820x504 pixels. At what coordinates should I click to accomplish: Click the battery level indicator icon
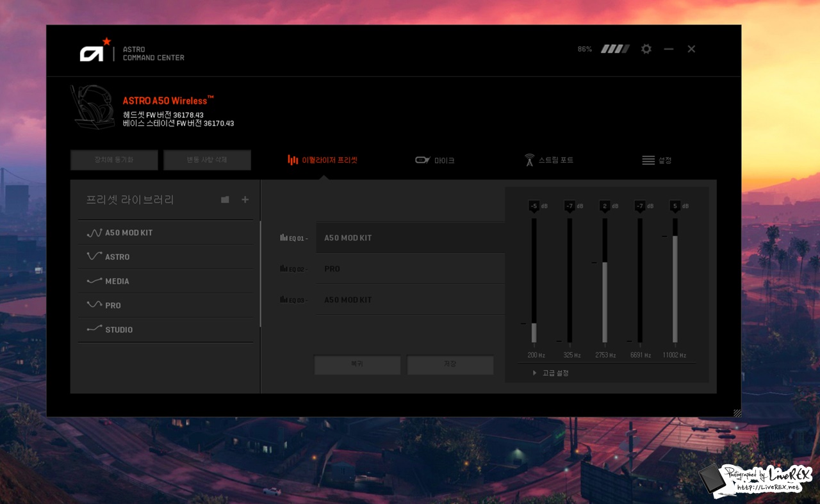coord(615,49)
